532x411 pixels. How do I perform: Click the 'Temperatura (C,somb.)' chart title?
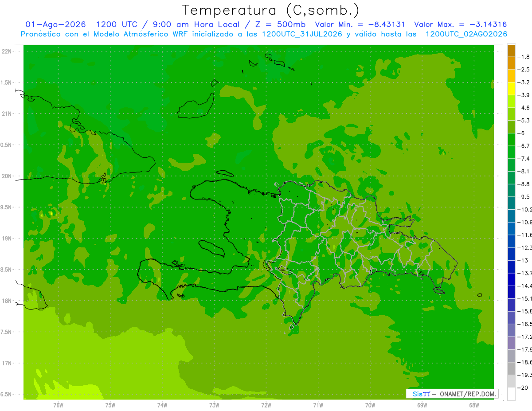tap(271, 10)
